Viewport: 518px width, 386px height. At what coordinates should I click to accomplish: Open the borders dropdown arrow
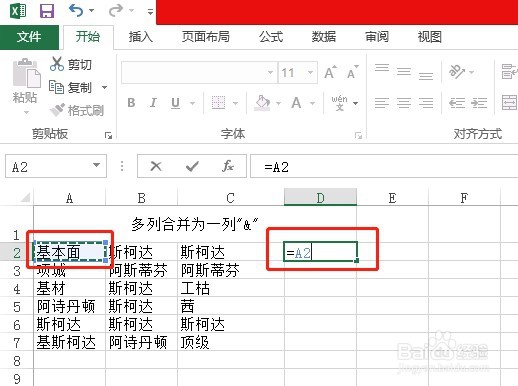point(235,103)
